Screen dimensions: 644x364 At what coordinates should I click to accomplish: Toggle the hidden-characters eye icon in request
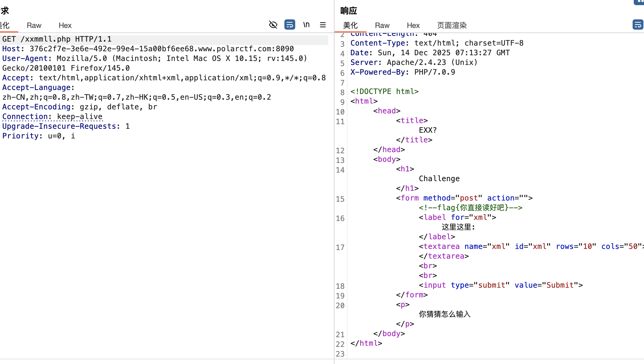tap(273, 25)
